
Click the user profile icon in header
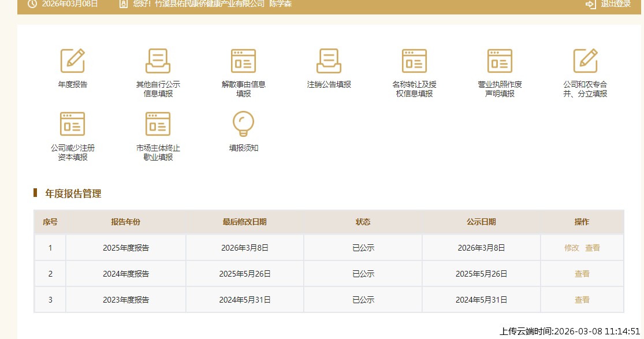123,4
